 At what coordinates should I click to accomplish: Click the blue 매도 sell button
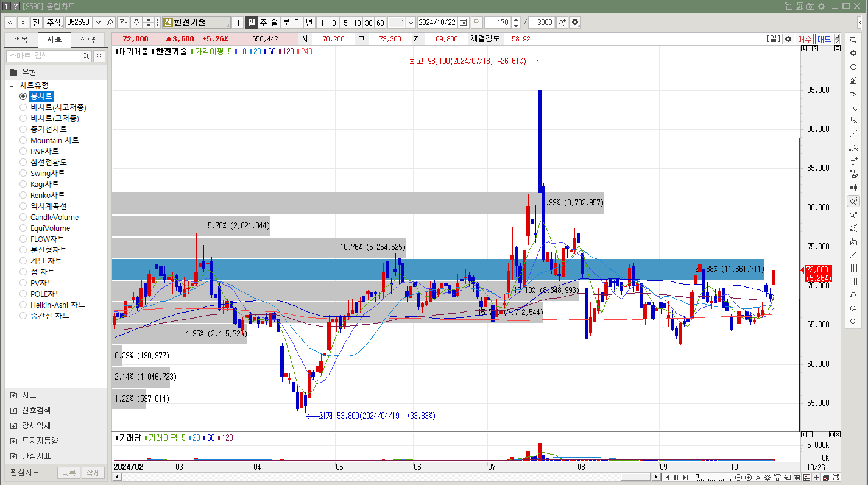tap(824, 39)
